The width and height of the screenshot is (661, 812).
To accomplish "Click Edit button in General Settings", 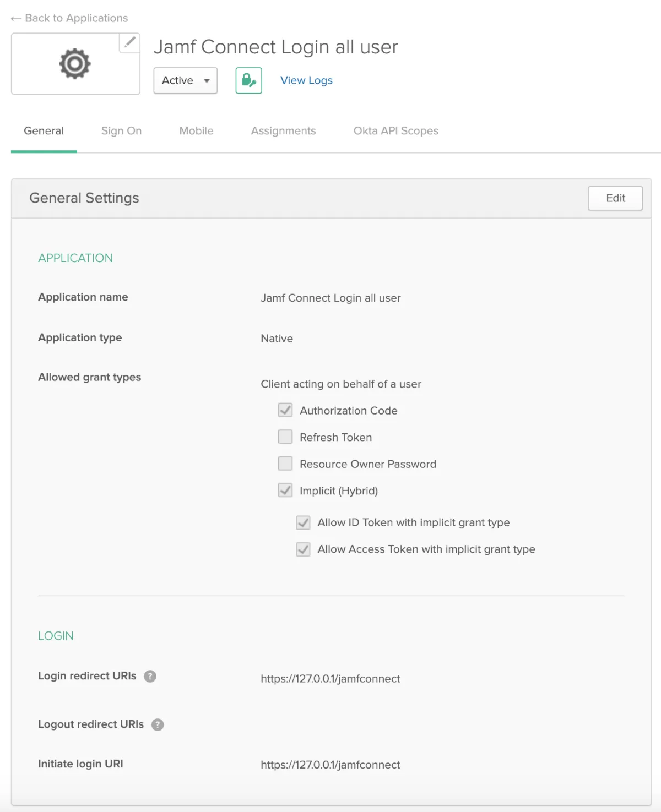I will tap(615, 198).
